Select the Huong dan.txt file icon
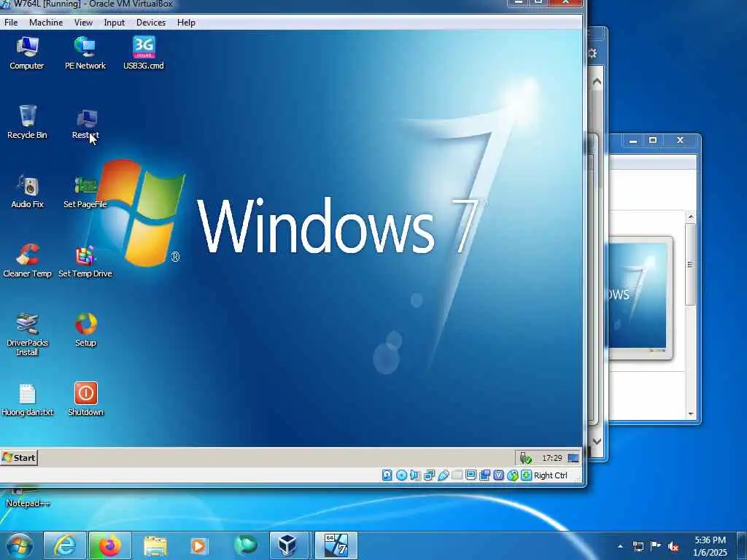747x560 pixels. 27,400
